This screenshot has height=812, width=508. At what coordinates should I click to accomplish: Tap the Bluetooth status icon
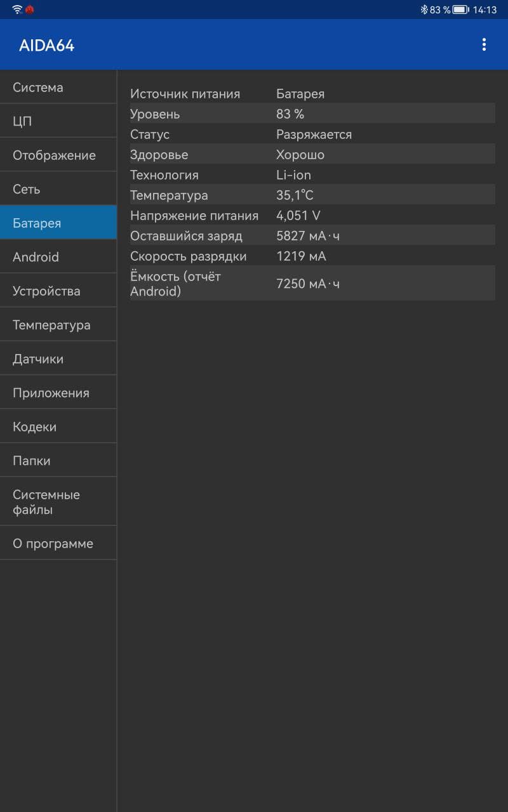tap(424, 10)
